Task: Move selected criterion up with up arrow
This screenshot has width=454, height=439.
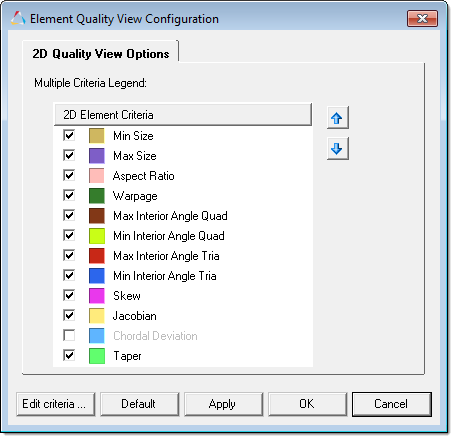Action: [x=337, y=118]
